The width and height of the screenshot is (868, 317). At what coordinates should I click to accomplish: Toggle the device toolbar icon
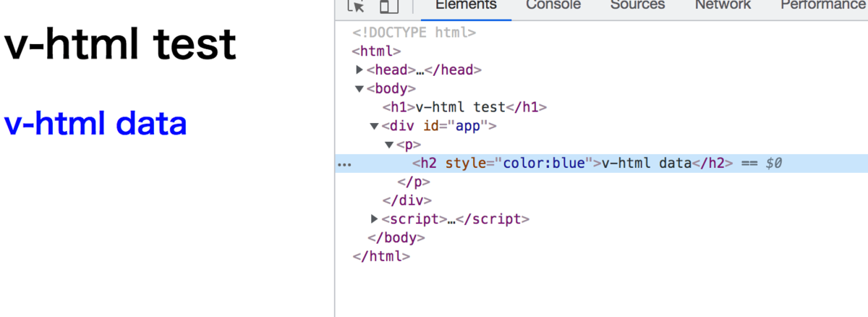click(389, 6)
